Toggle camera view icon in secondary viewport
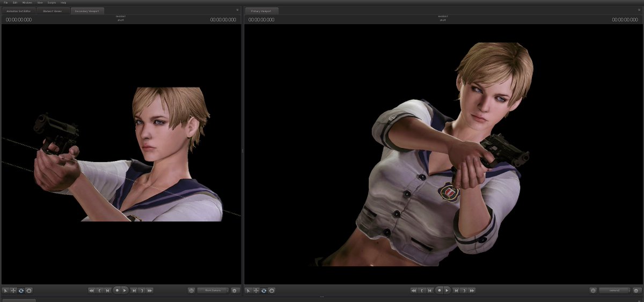Screen dimensions: 644x302 [x=191, y=290]
